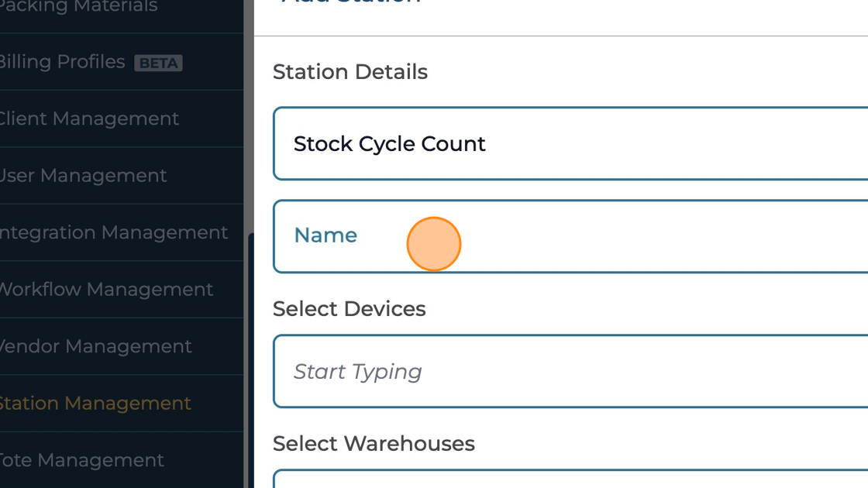Open the Packing Materials sidebar item

tap(77, 7)
